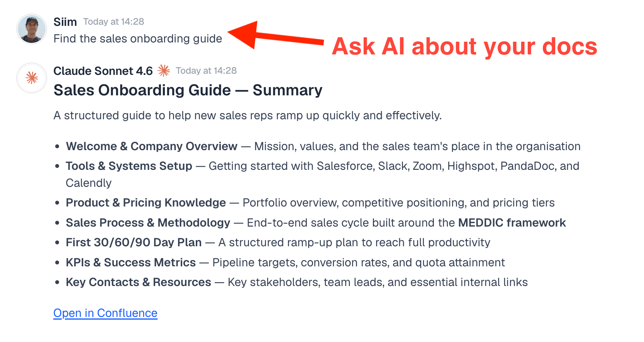The height and width of the screenshot is (342, 644).
Task: Click the red arrow annotation
Action: point(276,36)
